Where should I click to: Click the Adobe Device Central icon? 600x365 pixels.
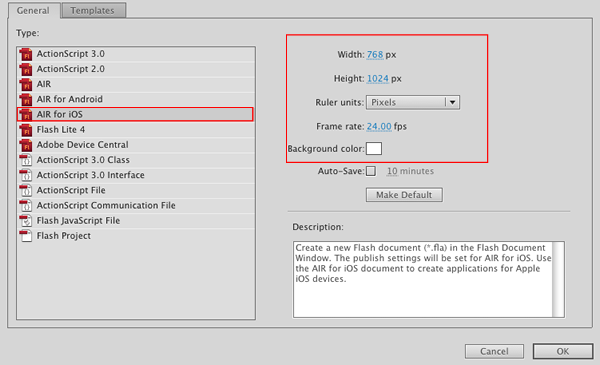pos(26,145)
